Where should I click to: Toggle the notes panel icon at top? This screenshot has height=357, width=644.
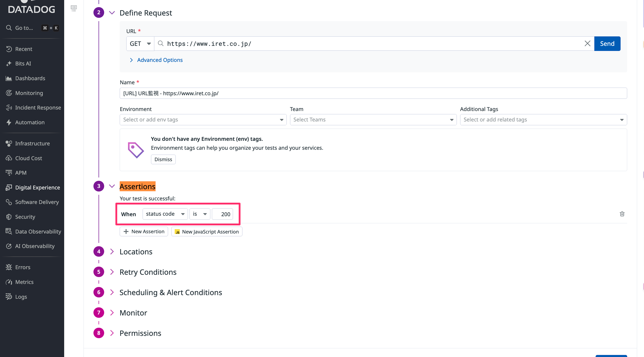(x=74, y=8)
